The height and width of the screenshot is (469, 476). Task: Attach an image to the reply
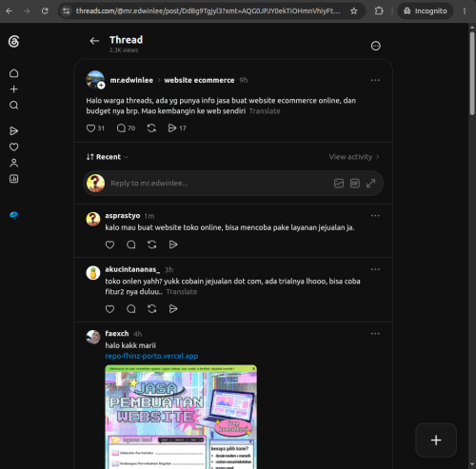339,184
